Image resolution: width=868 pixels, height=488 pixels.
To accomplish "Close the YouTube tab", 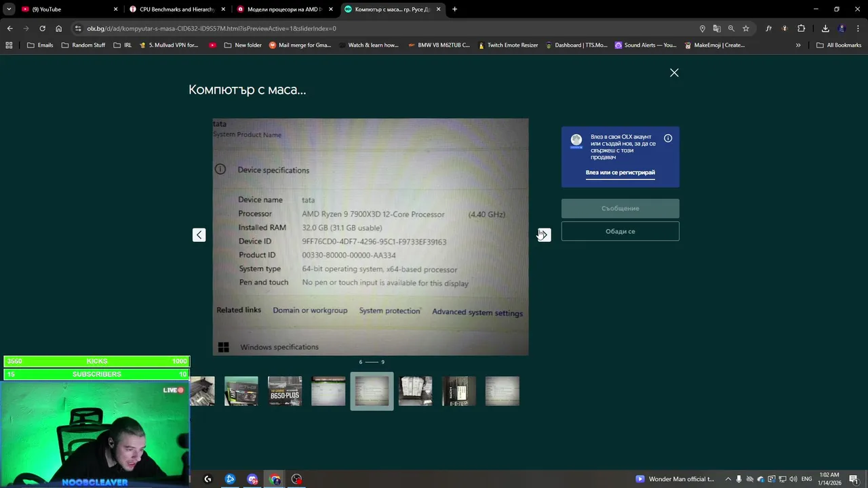I will [x=115, y=9].
